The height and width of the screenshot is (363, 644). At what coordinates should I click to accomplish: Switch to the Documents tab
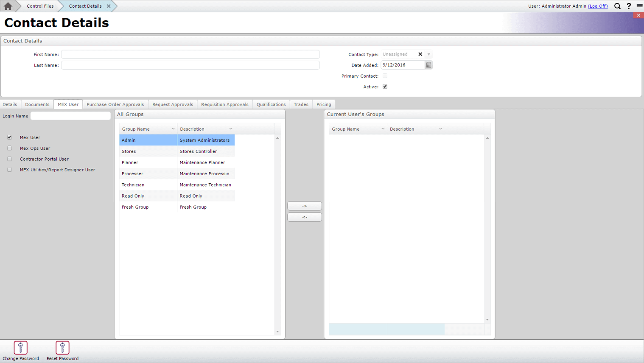point(37,104)
